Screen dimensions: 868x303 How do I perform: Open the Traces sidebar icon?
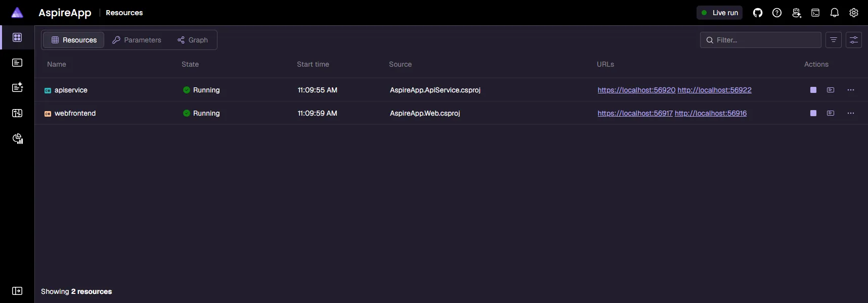point(17,113)
